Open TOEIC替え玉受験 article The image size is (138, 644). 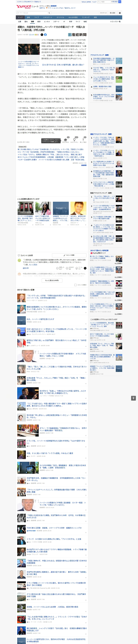54,528
